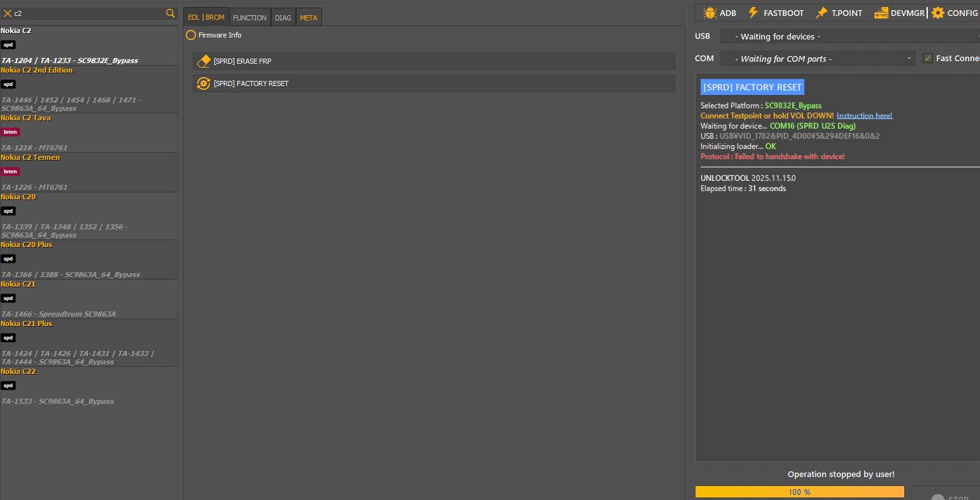Click UNLOCKTOOL 2025.11.15.0 version text
The width and height of the screenshot is (980, 500).
tap(748, 178)
